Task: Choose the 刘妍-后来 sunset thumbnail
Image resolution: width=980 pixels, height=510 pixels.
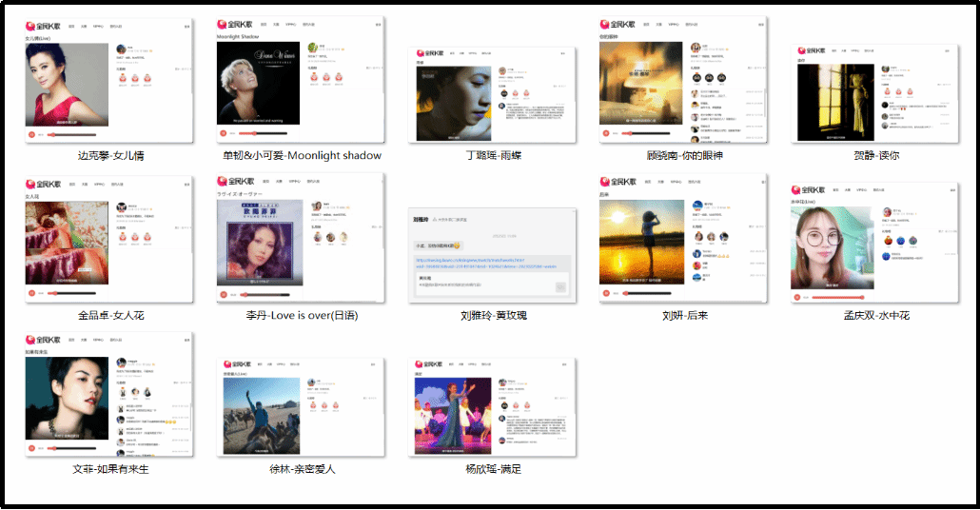Action: click(684, 238)
